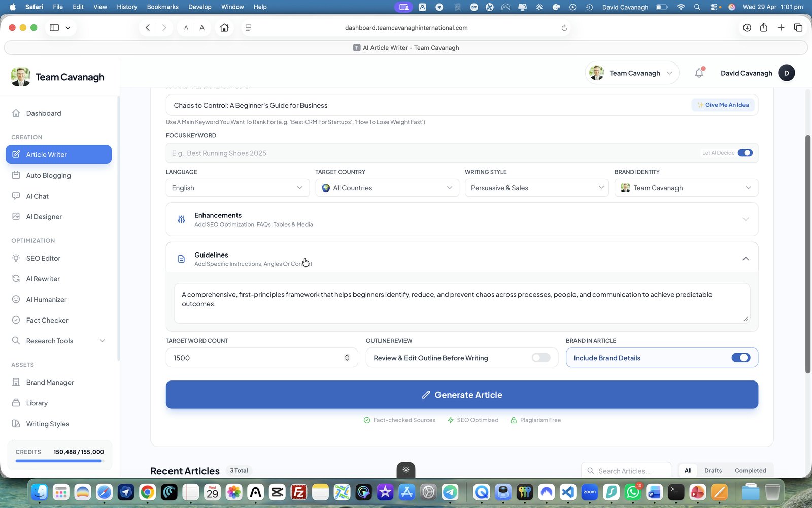This screenshot has width=812, height=508.
Task: Click the Safari back button
Action: tap(148, 28)
